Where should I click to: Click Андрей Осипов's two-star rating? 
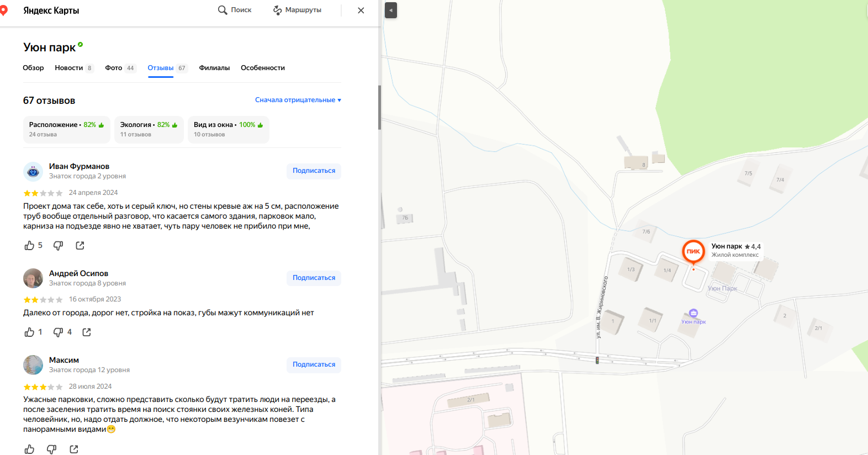pos(43,300)
